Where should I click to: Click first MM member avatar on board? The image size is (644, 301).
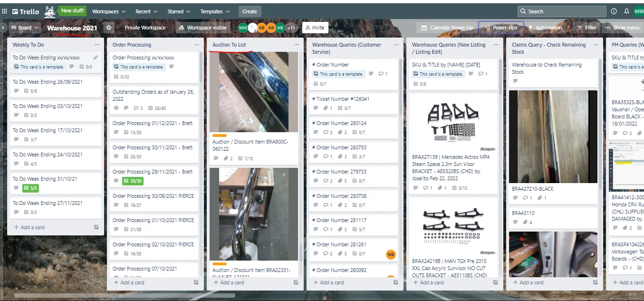tap(243, 28)
